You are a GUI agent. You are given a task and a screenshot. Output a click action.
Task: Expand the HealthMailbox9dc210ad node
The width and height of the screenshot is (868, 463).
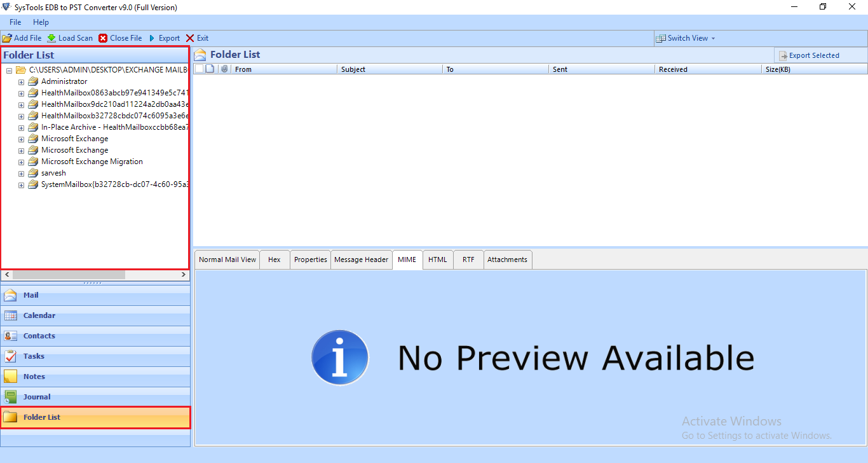click(22, 104)
